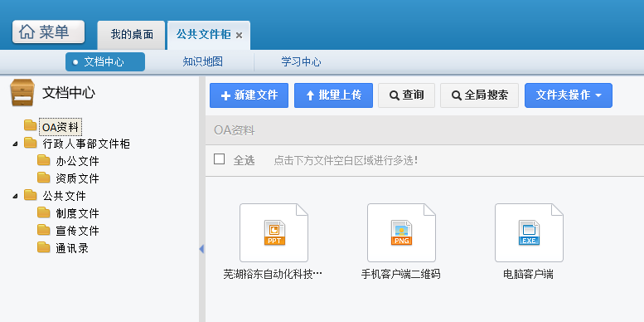Open the 通讯录 folder
Screen dimensions: 644x322
point(72,248)
